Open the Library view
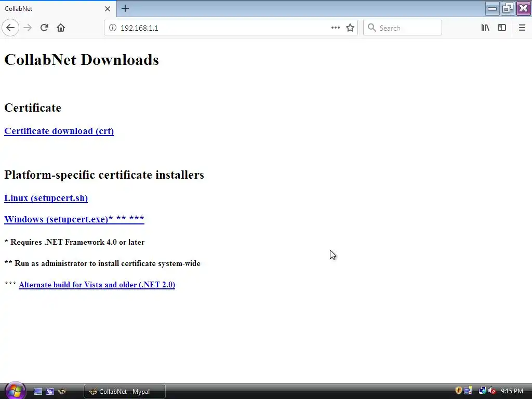 485,28
